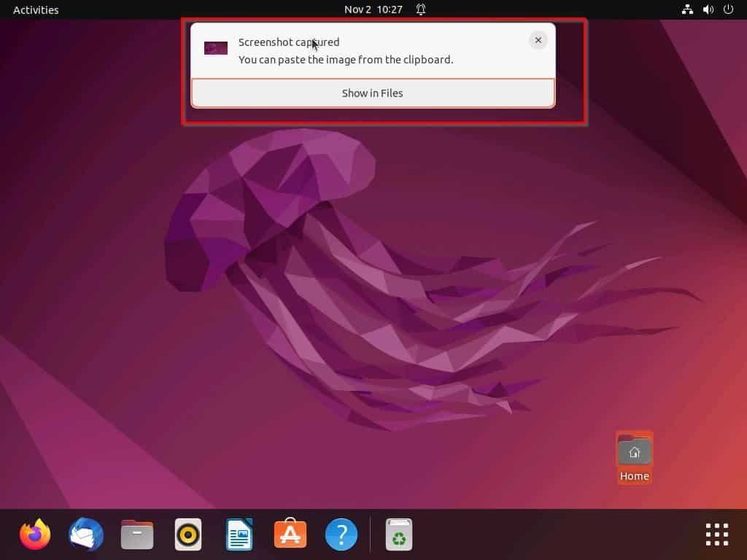Open the Trash in the dock

(399, 534)
